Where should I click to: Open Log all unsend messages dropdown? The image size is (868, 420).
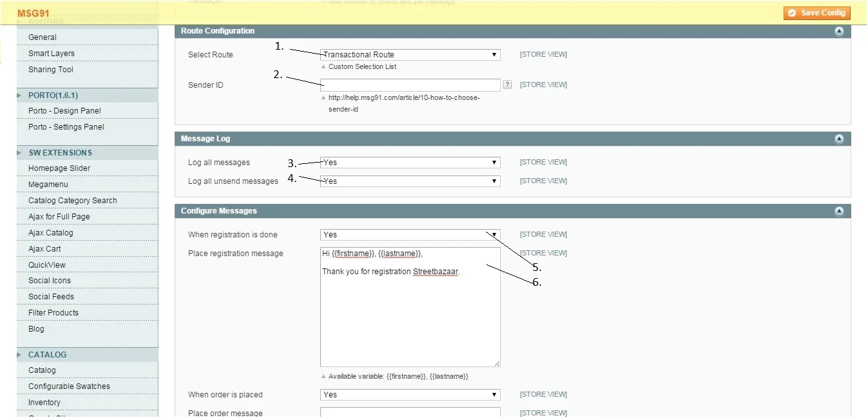click(410, 181)
